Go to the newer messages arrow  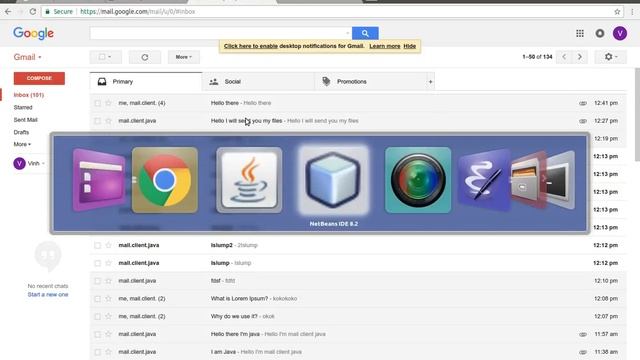564,57
